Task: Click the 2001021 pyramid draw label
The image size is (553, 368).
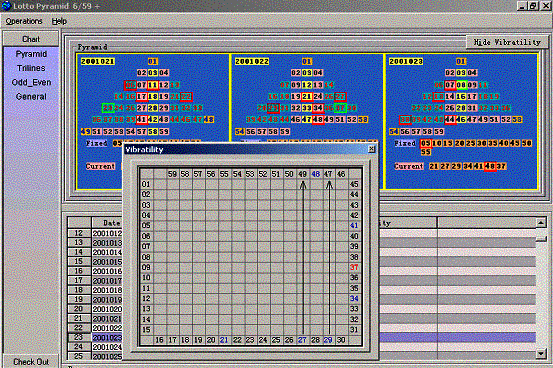Action: click(x=98, y=61)
